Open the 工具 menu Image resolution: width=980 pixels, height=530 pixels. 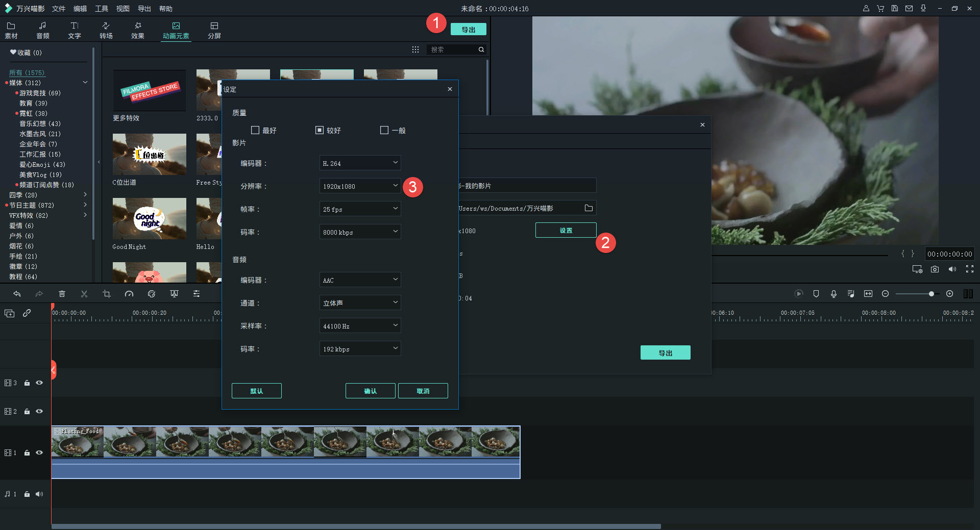[102, 9]
